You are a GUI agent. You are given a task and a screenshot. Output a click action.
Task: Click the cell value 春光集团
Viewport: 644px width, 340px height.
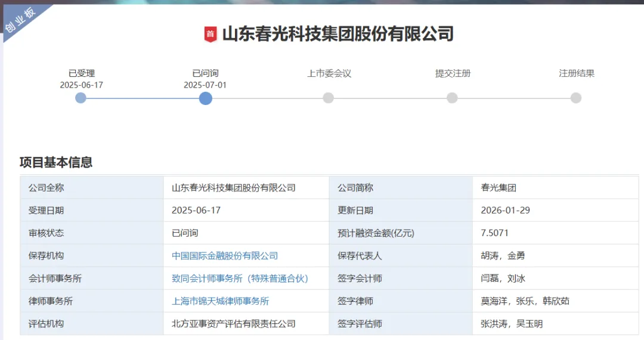tap(498, 188)
